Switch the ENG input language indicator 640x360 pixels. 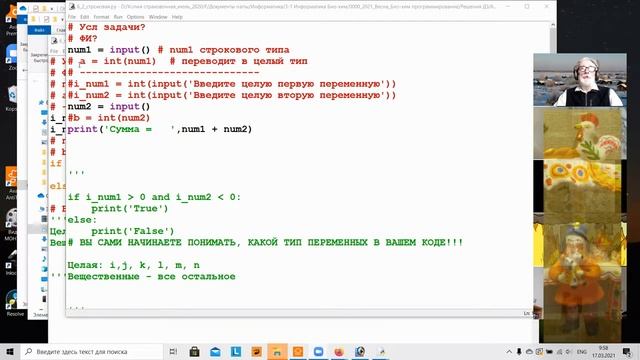582,351
